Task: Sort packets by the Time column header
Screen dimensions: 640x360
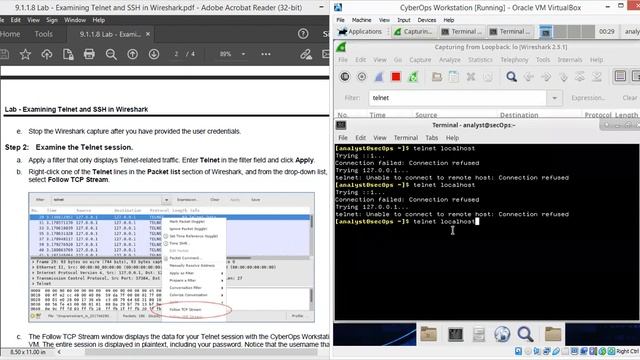Action: coord(377,115)
